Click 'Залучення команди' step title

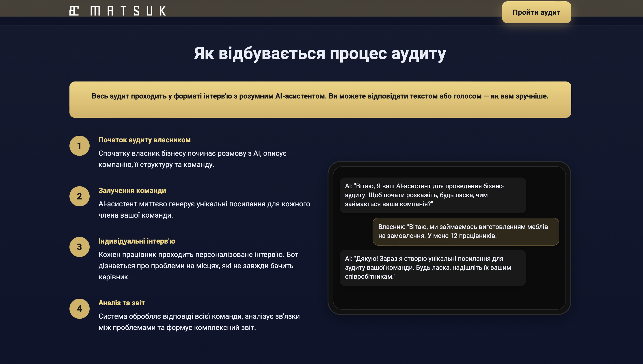(x=132, y=191)
